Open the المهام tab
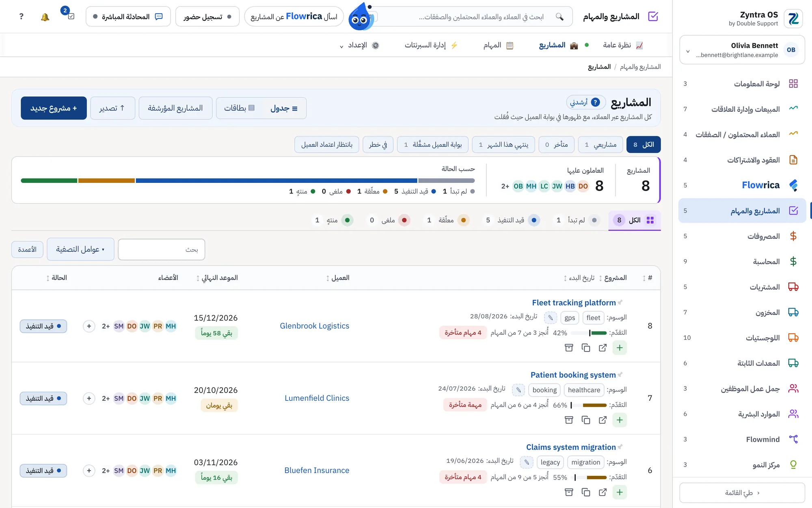This screenshot has width=812, height=508. coord(498,45)
